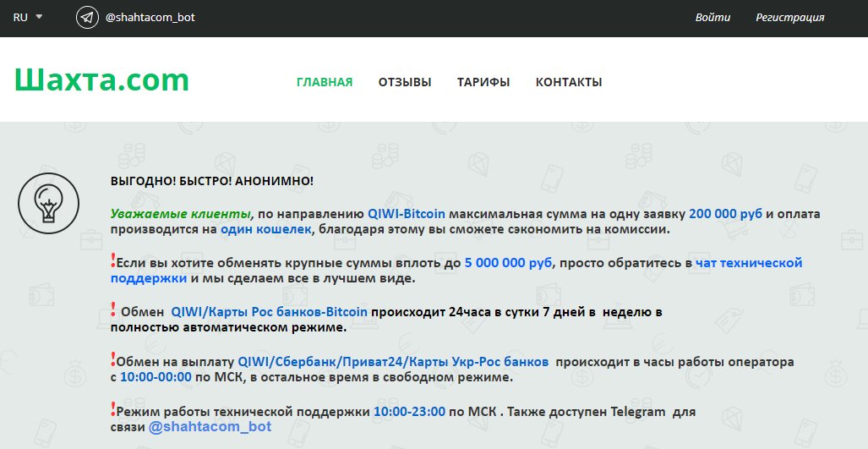Click the один кошелек text
The height and width of the screenshot is (449, 868).
[x=265, y=229]
